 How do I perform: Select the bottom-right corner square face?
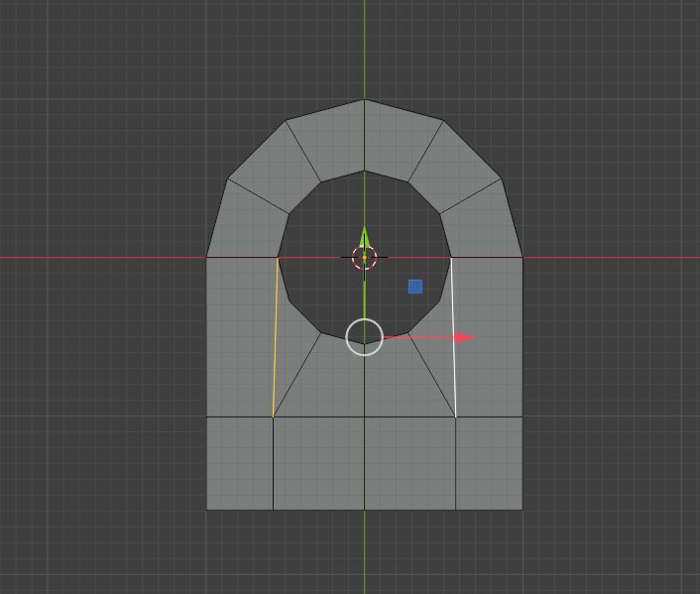point(489,463)
